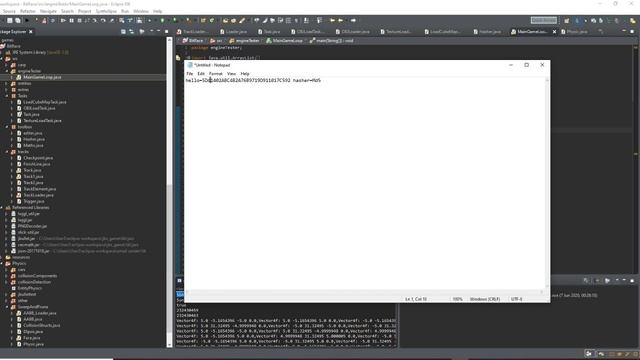Maximize the Eclipse editor area
This screenshot has height=360, width=640.
coord(632,31)
